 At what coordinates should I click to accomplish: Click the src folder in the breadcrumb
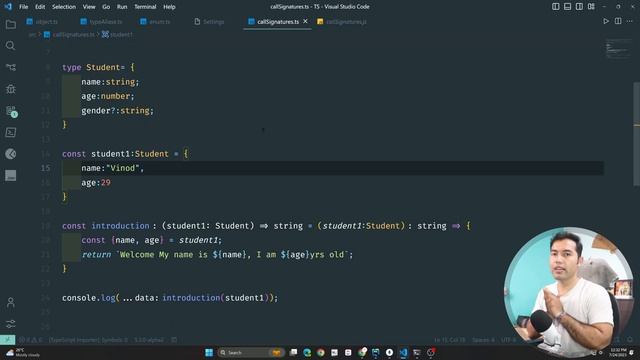(x=32, y=35)
